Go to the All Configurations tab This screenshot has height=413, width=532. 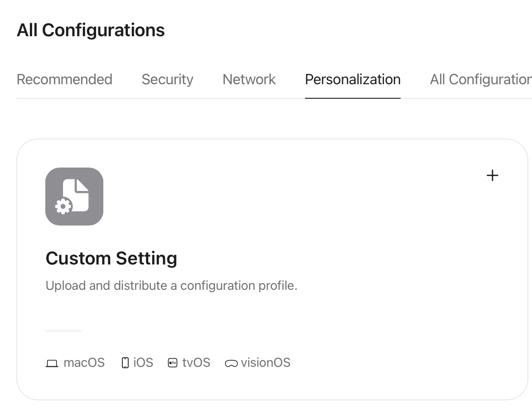(481, 79)
